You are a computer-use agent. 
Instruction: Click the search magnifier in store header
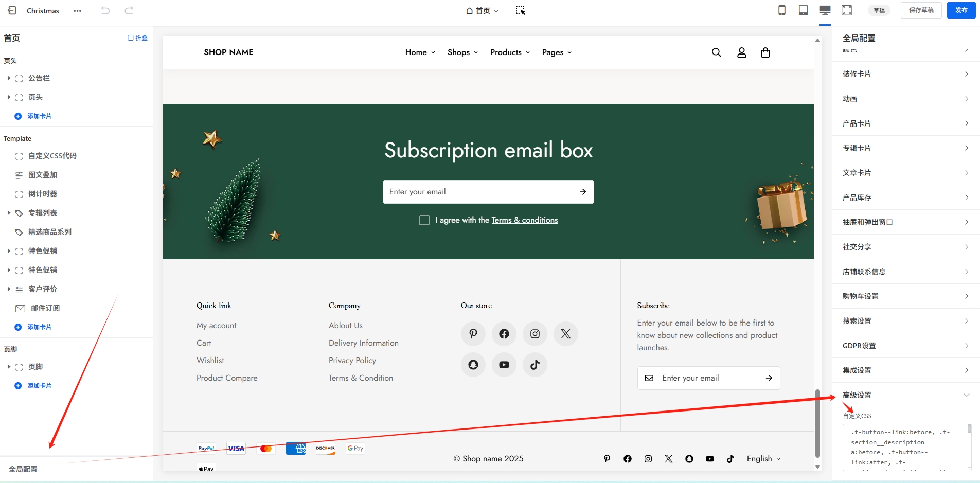click(x=716, y=52)
